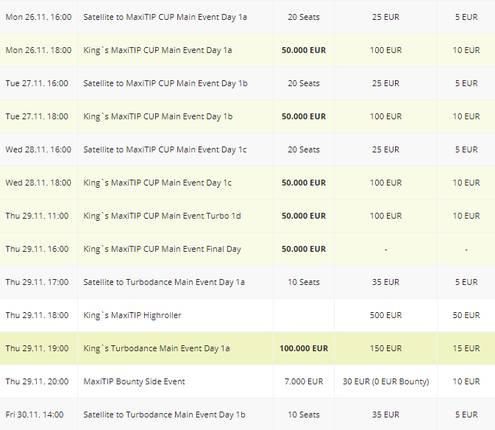Select Satellite to Turbodance Main Event Day 1a
The height and width of the screenshot is (430, 495).
164,282
